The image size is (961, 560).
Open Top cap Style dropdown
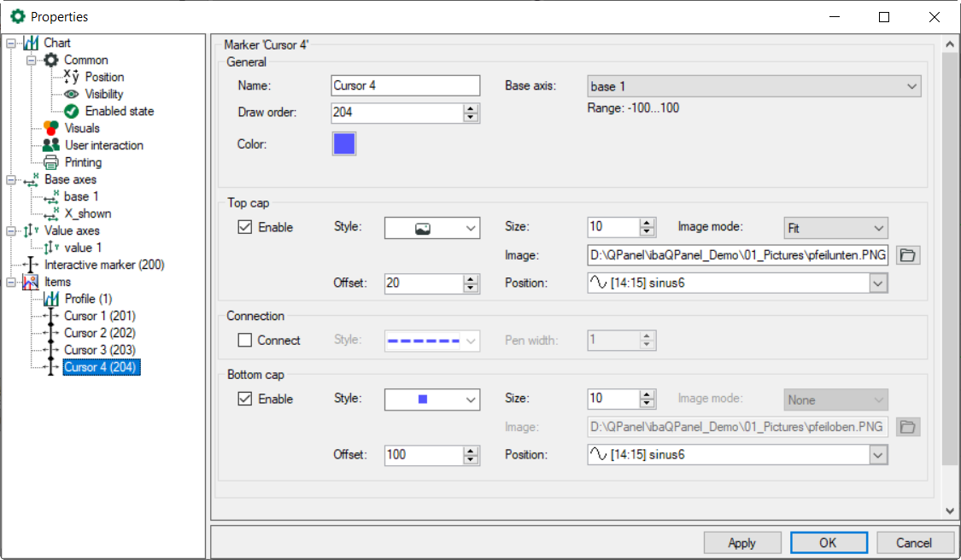tap(432, 228)
